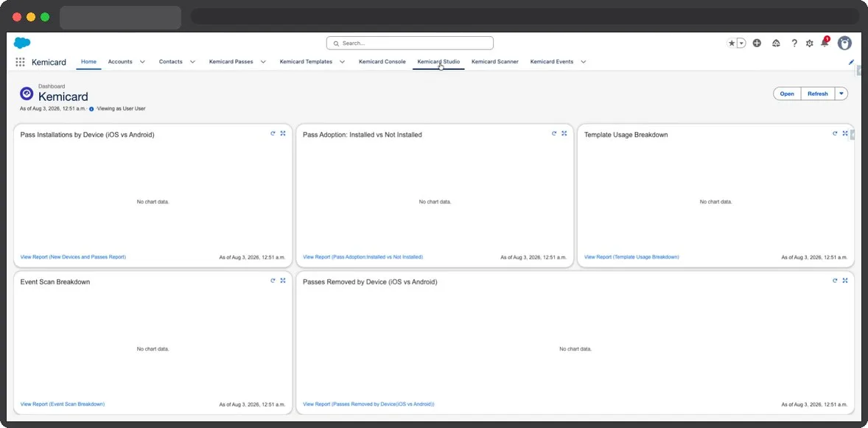Open the Kemicard Studio tab
The height and width of the screenshot is (428, 868).
(438, 62)
